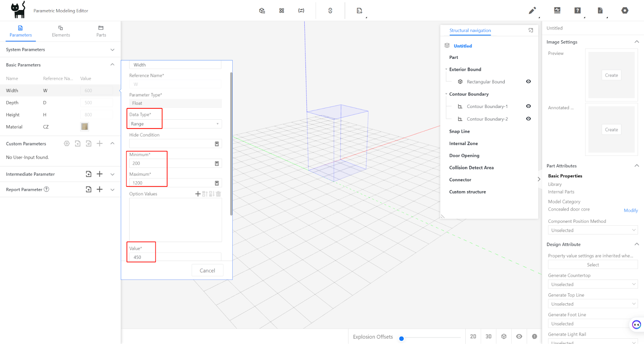Switch to the Elements tab
This screenshot has height=344, width=644.
[x=61, y=31]
